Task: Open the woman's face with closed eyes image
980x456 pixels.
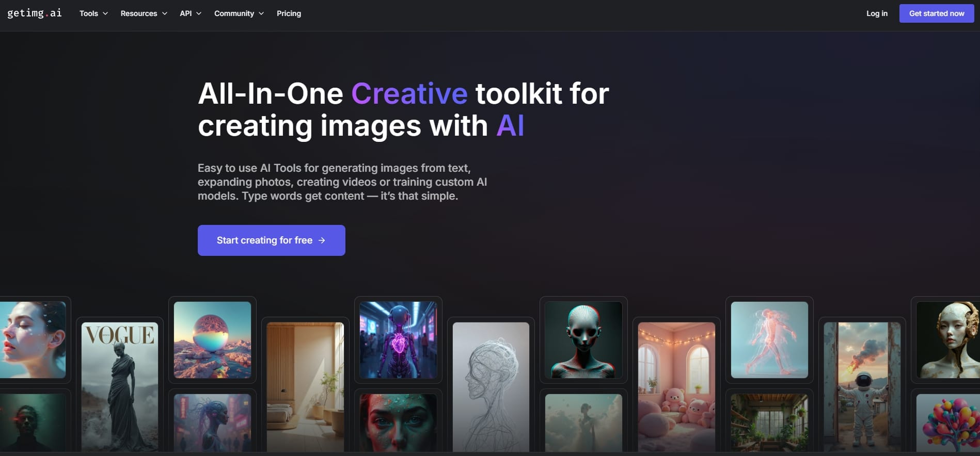Action: pos(33,340)
